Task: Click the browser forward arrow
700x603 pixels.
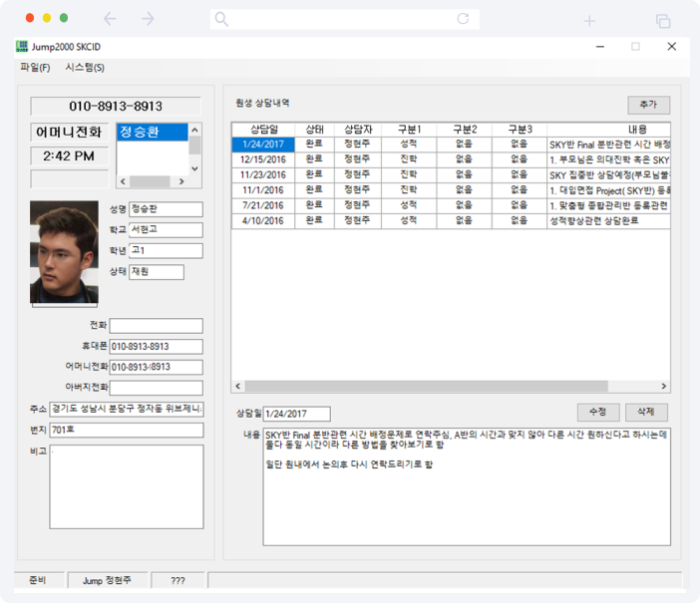Action: click(148, 19)
